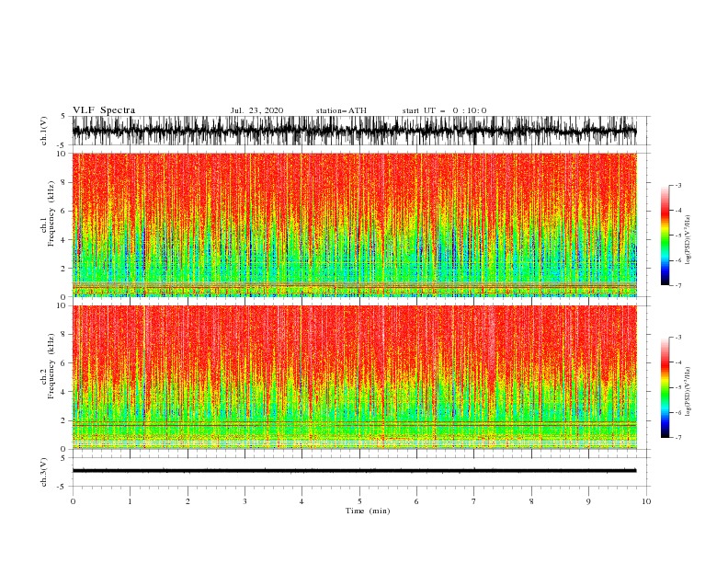Viewport: 728px width, 563px height.
Task: Click the time axis tick label "10"
Action: pyautogui.click(x=646, y=501)
